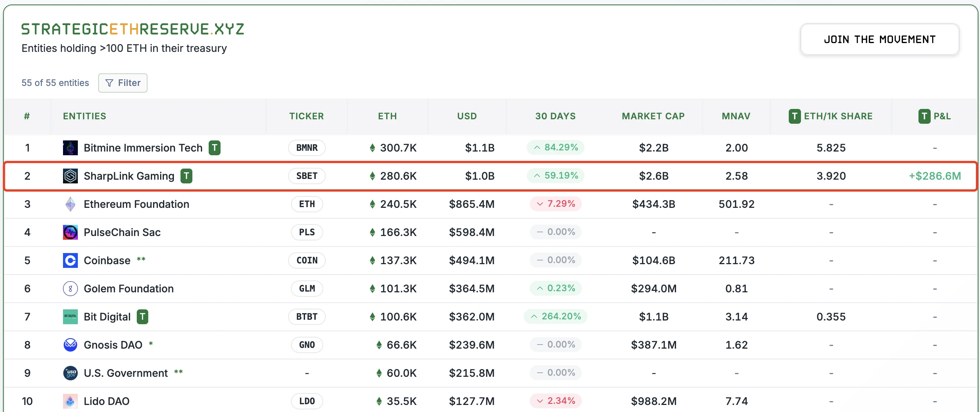Click the green 59.19% change indicator for SBET

(x=556, y=175)
